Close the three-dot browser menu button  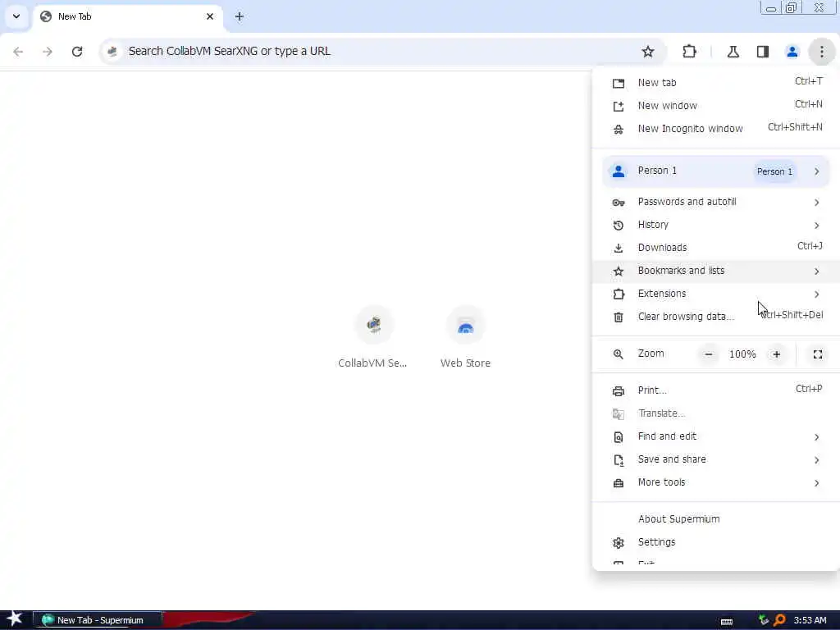click(821, 52)
